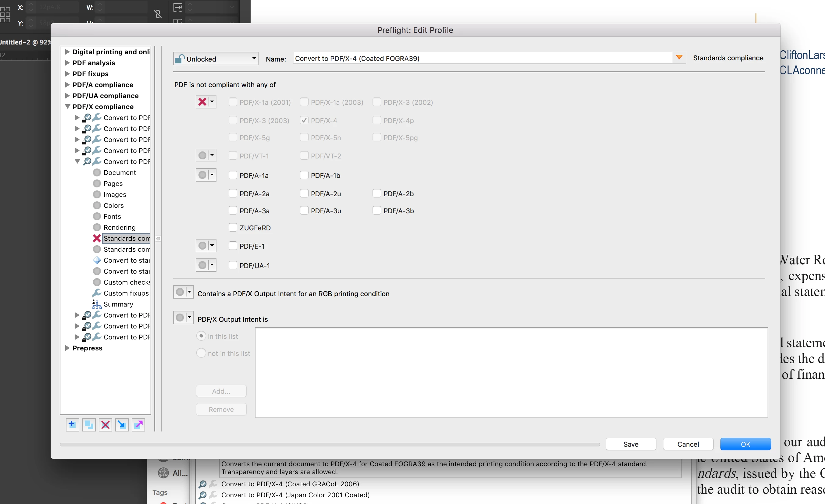Click the export profile purple arrow icon
The height and width of the screenshot is (504, 825).
[x=138, y=425]
